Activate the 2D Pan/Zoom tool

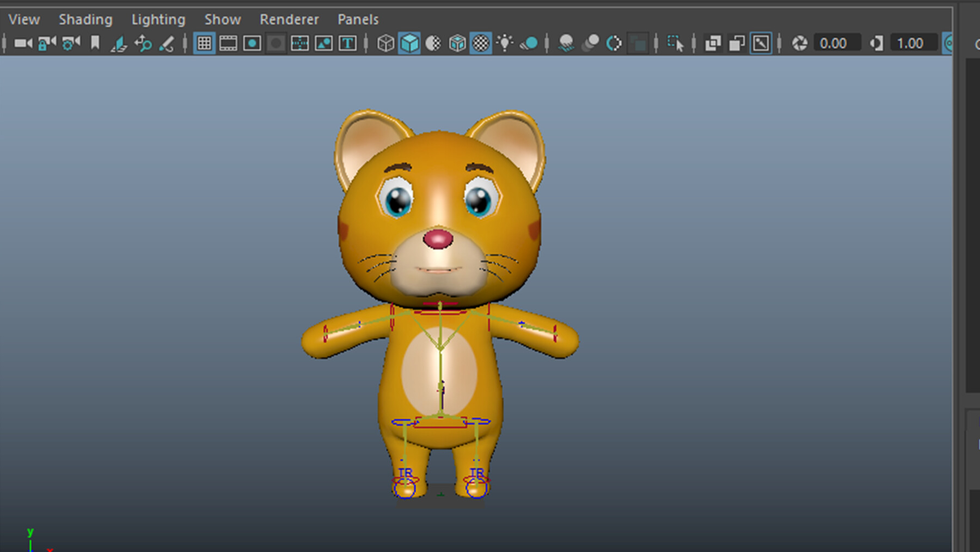pyautogui.click(x=143, y=43)
